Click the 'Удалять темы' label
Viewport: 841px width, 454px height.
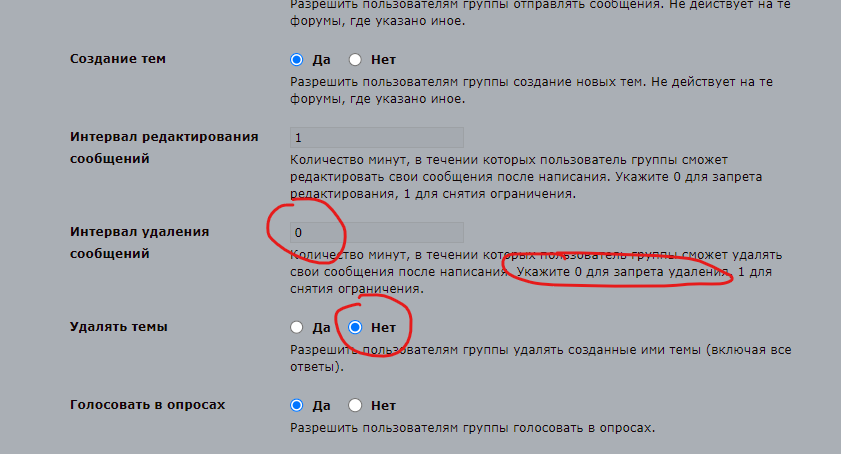click(x=119, y=327)
